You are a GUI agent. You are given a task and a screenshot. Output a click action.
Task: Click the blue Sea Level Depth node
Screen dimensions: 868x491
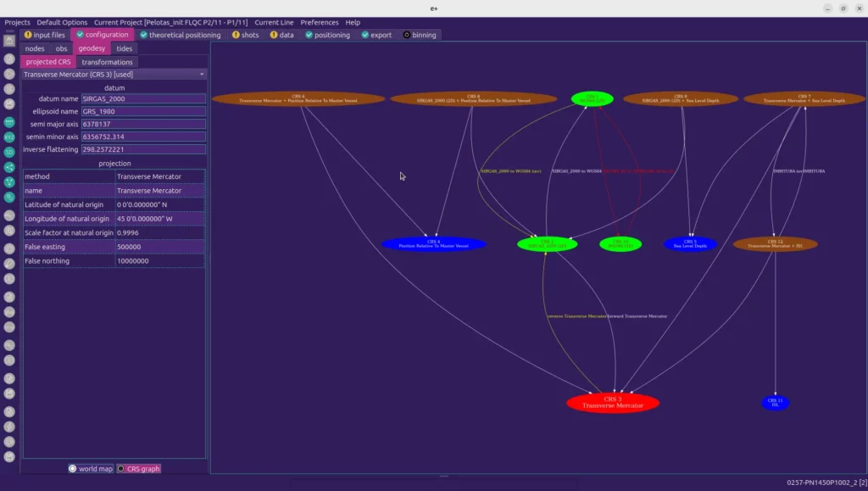(x=690, y=244)
